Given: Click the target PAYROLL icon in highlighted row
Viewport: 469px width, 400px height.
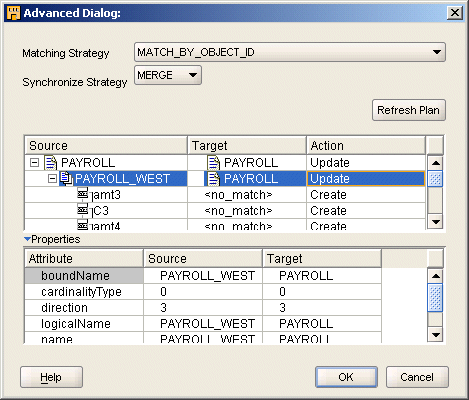Looking at the screenshot, I should tap(214, 179).
